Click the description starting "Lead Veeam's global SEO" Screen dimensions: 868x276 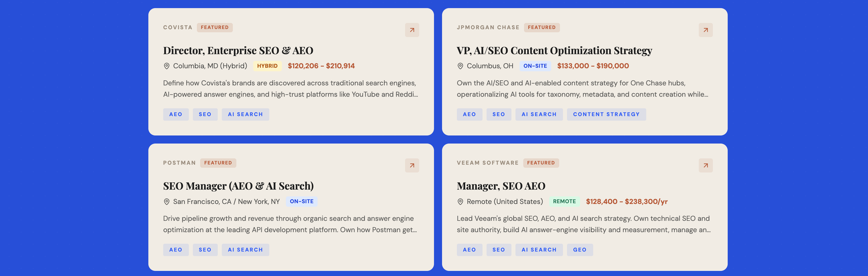click(584, 224)
